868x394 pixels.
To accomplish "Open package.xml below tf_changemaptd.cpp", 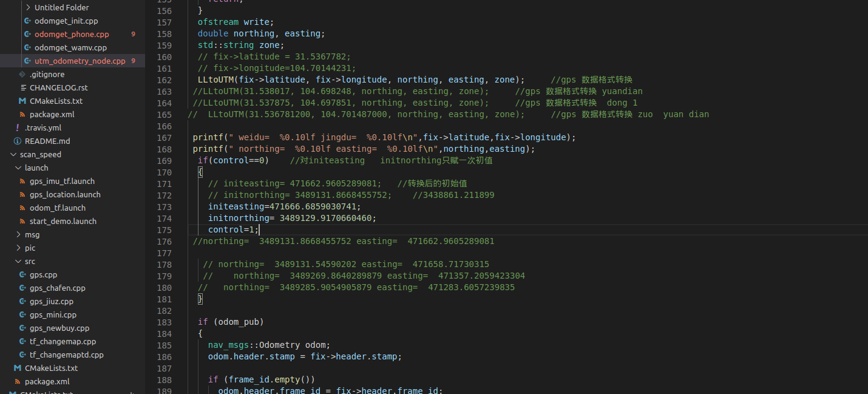I will 47,381.
